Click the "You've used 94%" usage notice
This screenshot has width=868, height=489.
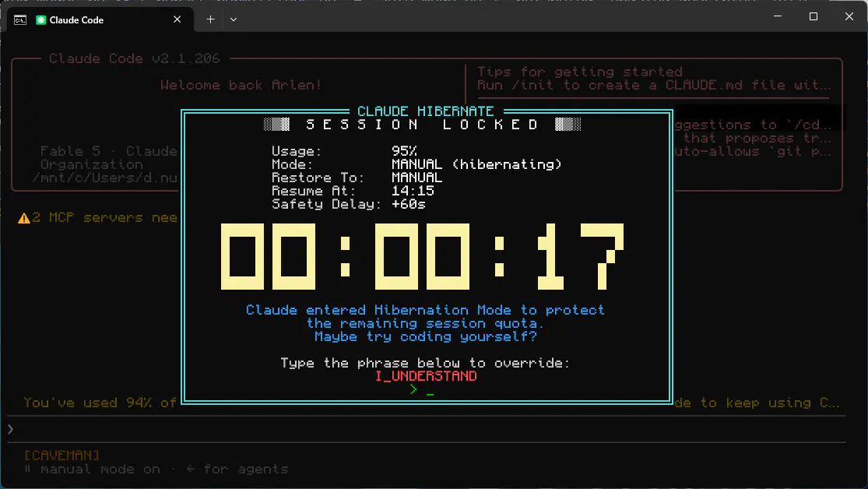click(100, 403)
